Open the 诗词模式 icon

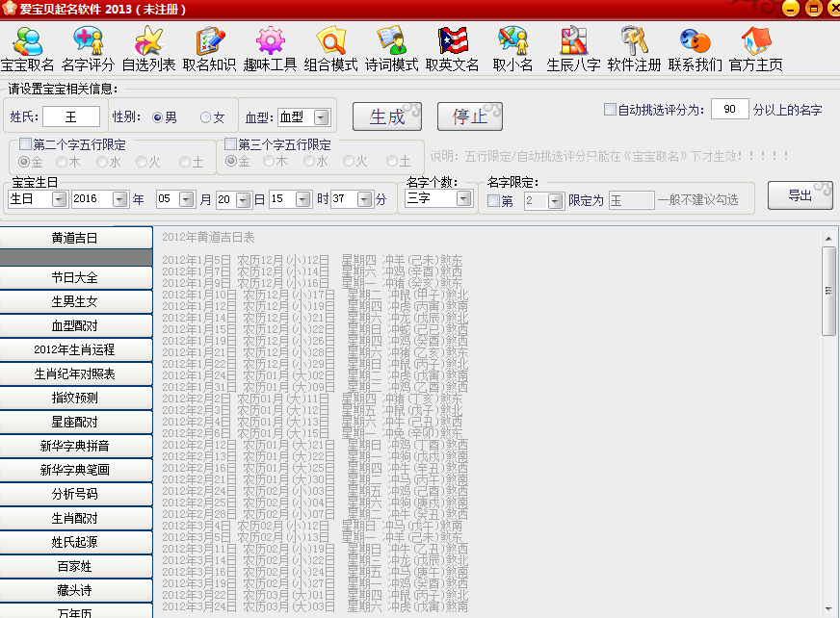392,49
